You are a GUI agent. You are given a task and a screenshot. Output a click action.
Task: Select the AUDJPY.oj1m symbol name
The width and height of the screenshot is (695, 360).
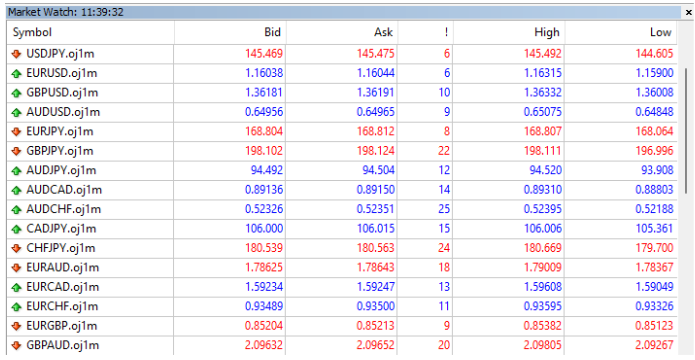61,171
